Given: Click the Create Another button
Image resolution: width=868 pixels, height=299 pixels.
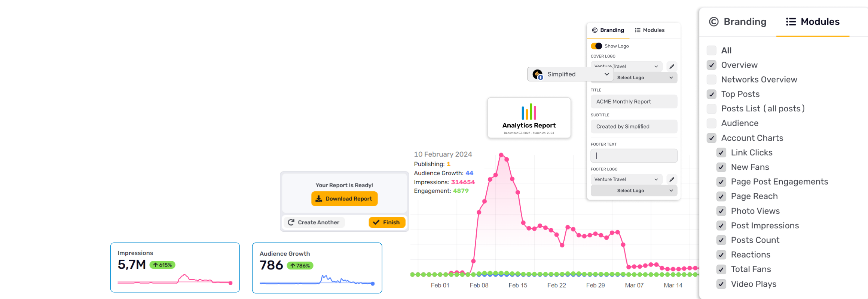Looking at the screenshot, I should click(x=314, y=222).
